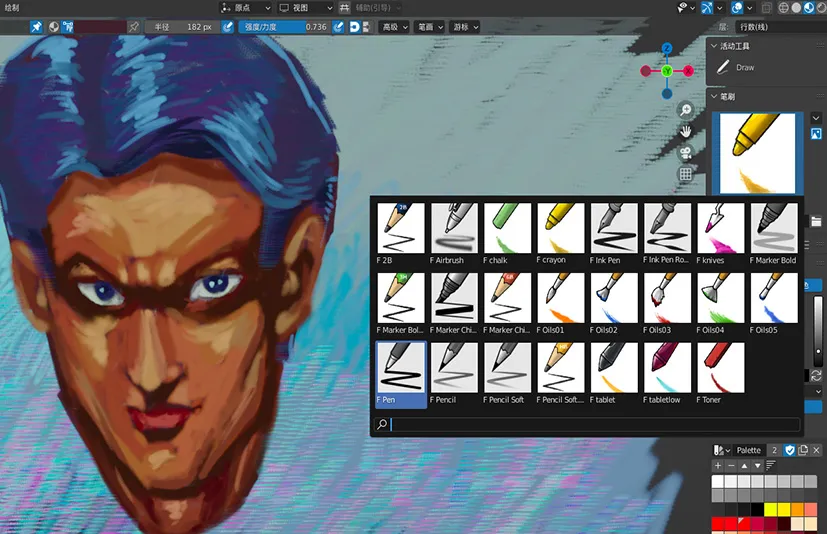Pick the F Pen brush
The height and width of the screenshot is (534, 827).
pyautogui.click(x=400, y=373)
